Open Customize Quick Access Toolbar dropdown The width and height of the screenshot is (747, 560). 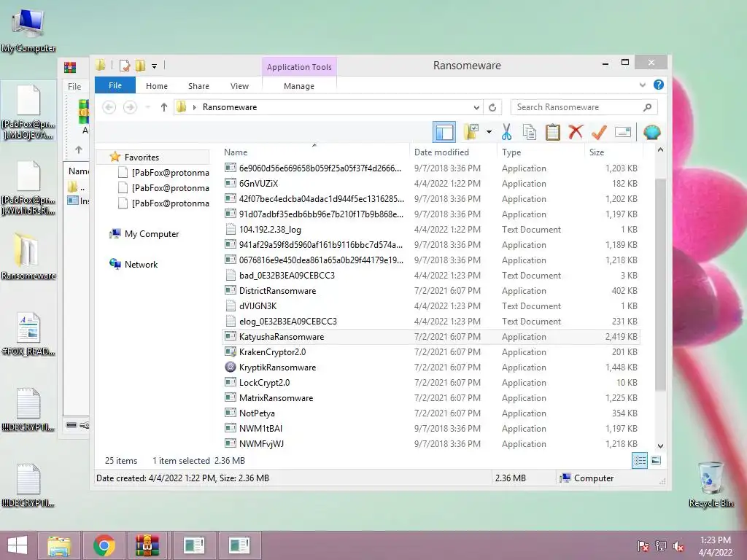[x=155, y=66]
